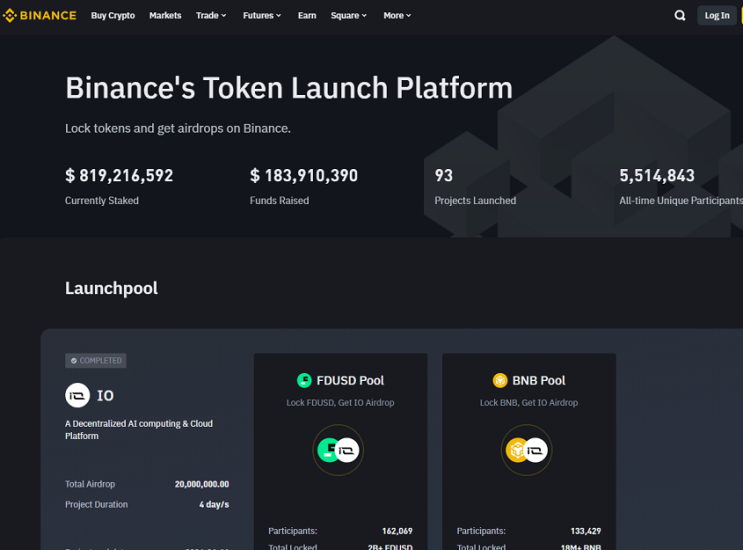The height and width of the screenshot is (550, 743).
Task: Click Lock FDUSD, Get IO Airdrop text
Action: pyautogui.click(x=340, y=403)
